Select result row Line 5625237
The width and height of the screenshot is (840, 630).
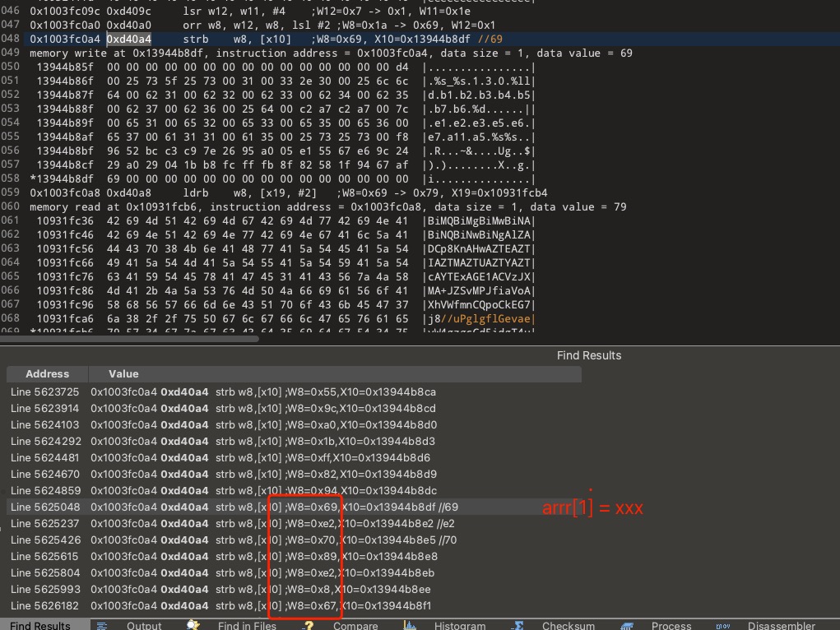click(294, 523)
